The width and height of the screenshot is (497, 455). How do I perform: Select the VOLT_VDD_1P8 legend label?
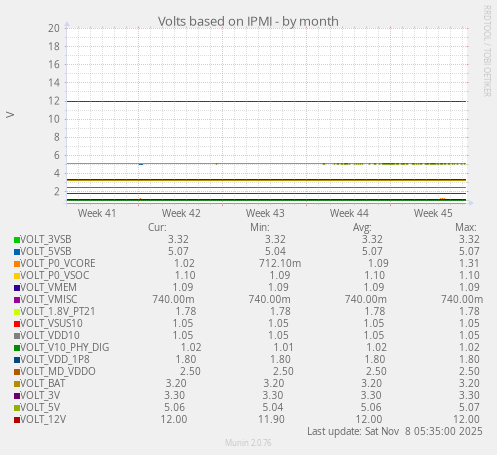pos(55,360)
